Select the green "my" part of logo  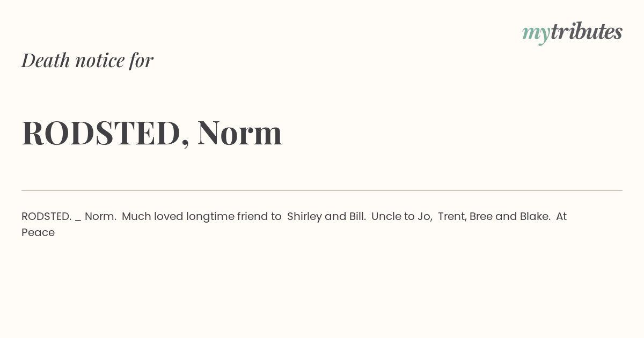point(536,34)
